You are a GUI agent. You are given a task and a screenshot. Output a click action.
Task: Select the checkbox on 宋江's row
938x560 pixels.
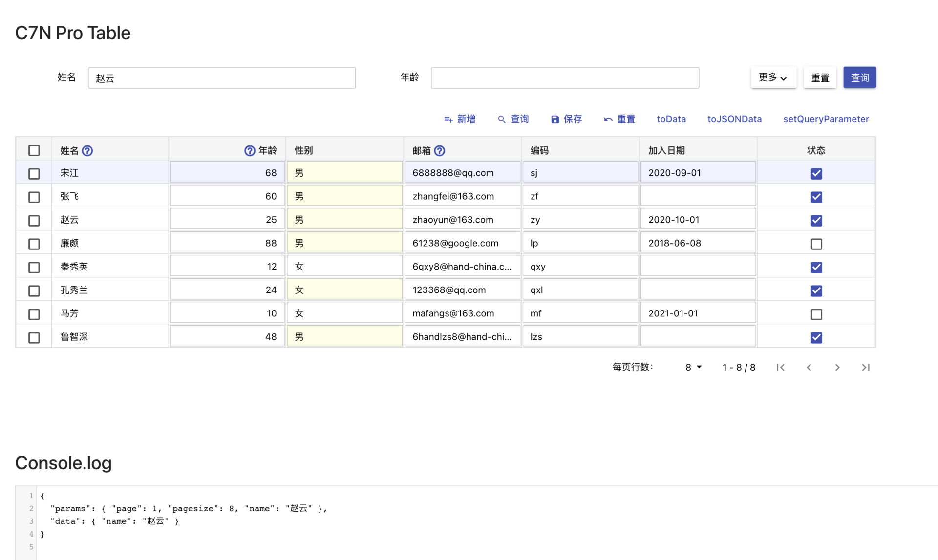tap(34, 173)
